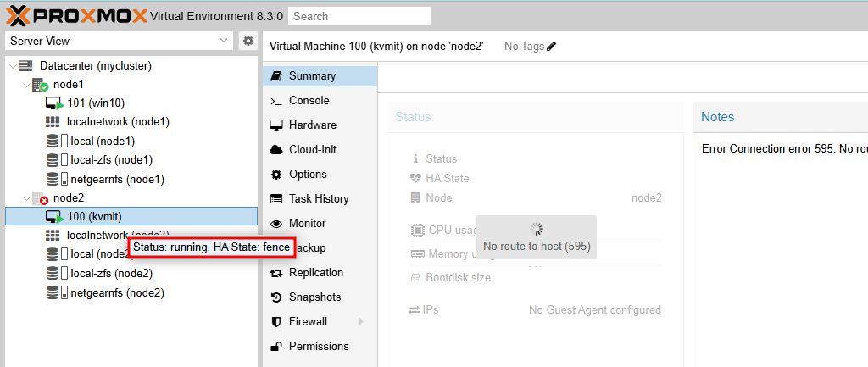Click the Summary book icon
The width and height of the screenshot is (868, 367).
point(275,75)
